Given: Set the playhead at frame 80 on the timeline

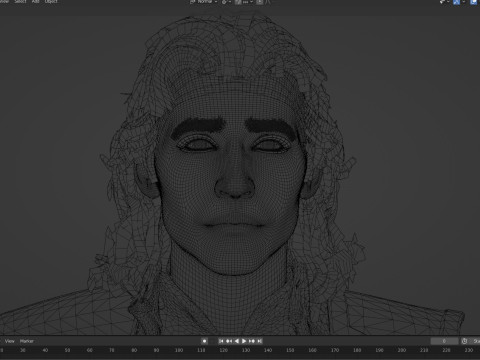Looking at the screenshot, I should coord(134,350).
